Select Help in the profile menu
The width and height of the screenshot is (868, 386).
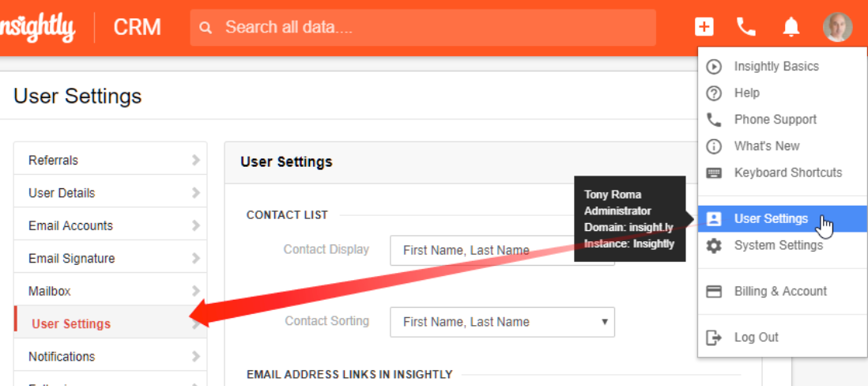782,93
